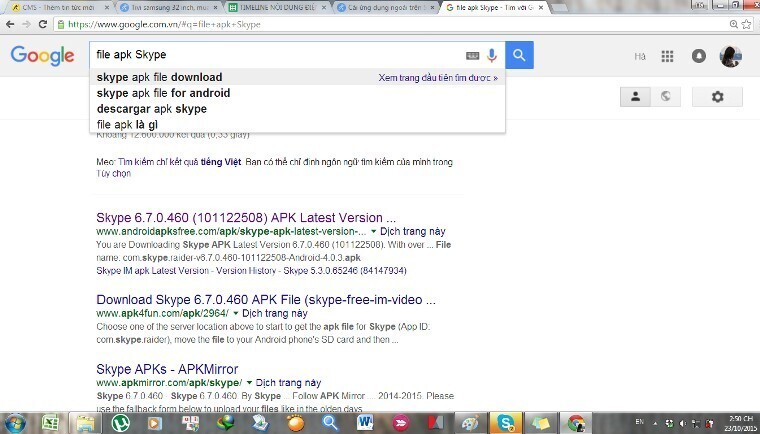
Task: Select personal results person toggle
Action: pyautogui.click(x=635, y=97)
